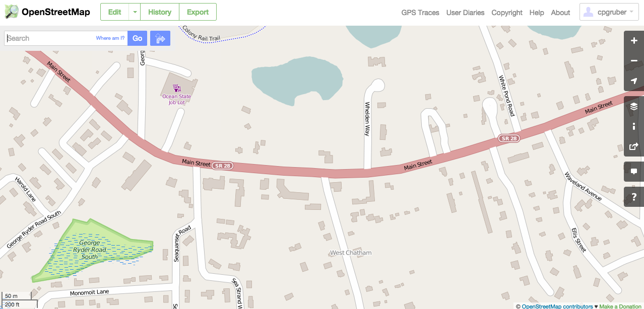Click the Go search button

coord(138,38)
